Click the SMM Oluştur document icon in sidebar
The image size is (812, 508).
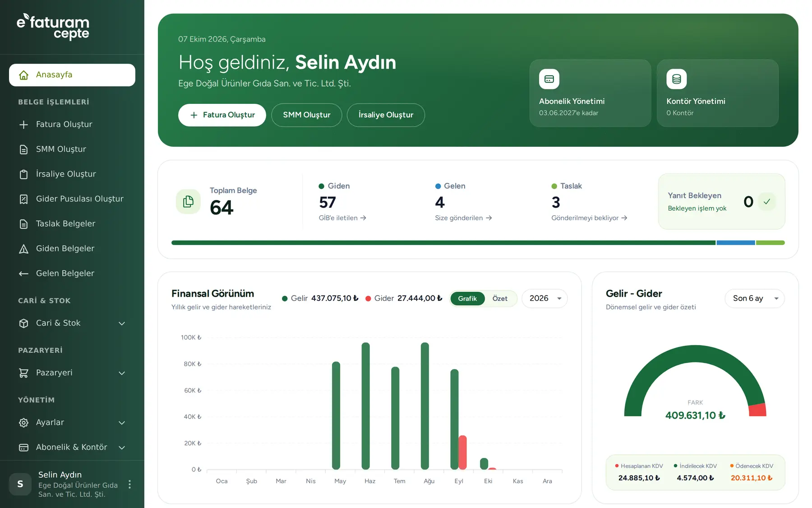(x=24, y=149)
